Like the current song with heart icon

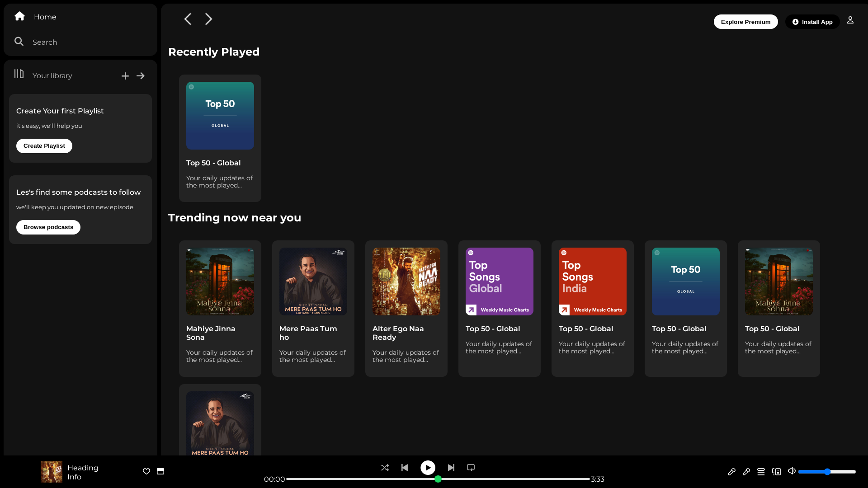146,471
